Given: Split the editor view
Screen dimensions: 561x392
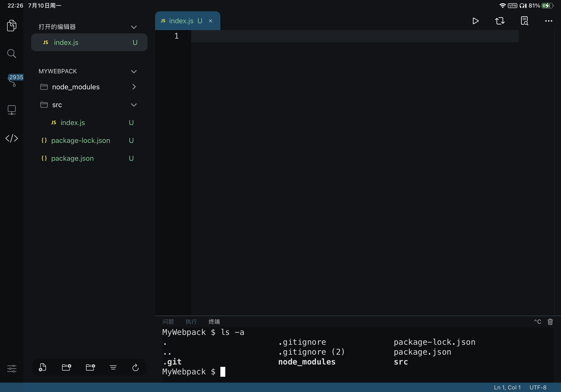Looking at the screenshot, I should coord(500,21).
